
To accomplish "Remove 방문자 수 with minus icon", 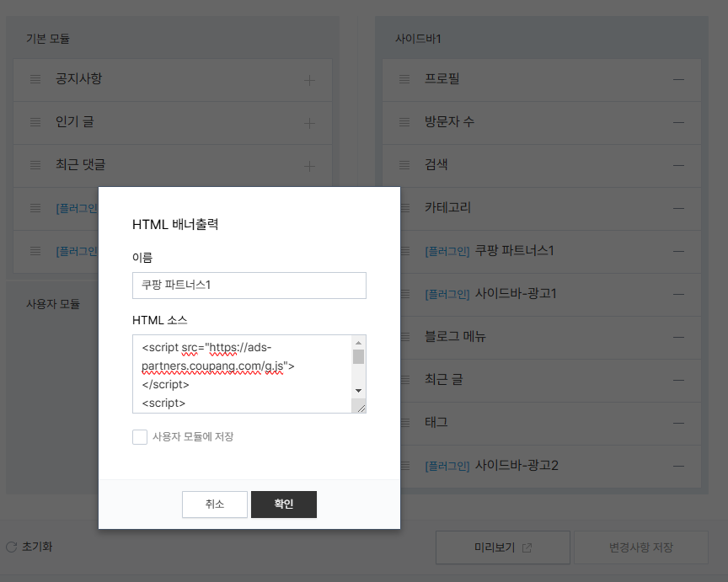I will (678, 122).
